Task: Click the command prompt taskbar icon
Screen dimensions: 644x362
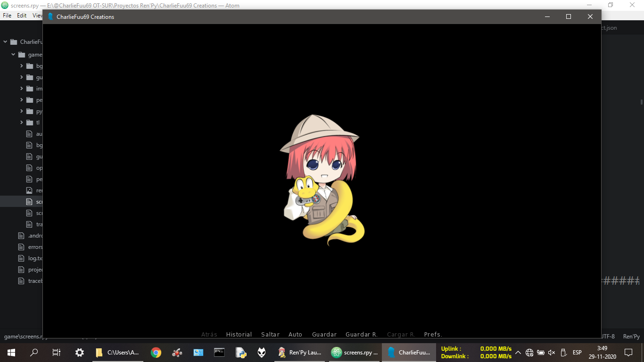Action: [x=219, y=352]
